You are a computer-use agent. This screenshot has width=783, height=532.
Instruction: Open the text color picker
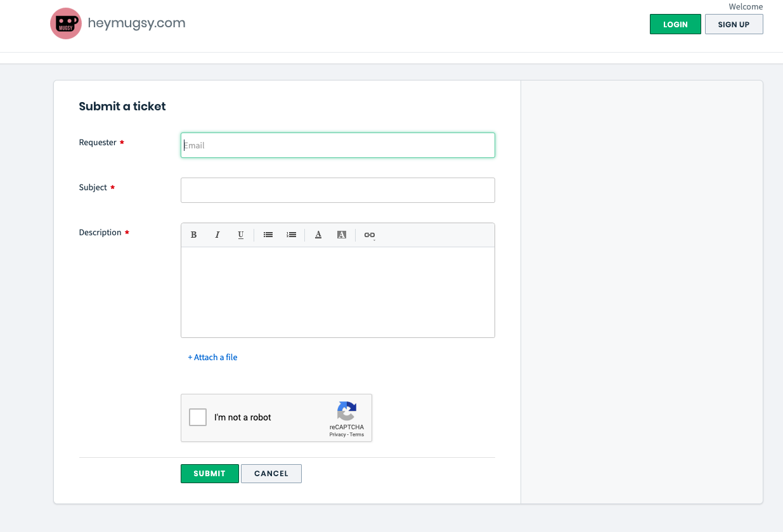pos(318,235)
